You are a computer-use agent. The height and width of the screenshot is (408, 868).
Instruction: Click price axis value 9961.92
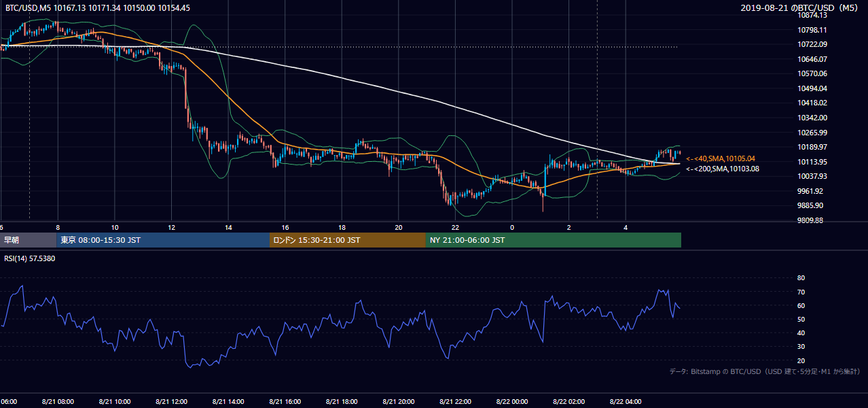tap(811, 191)
